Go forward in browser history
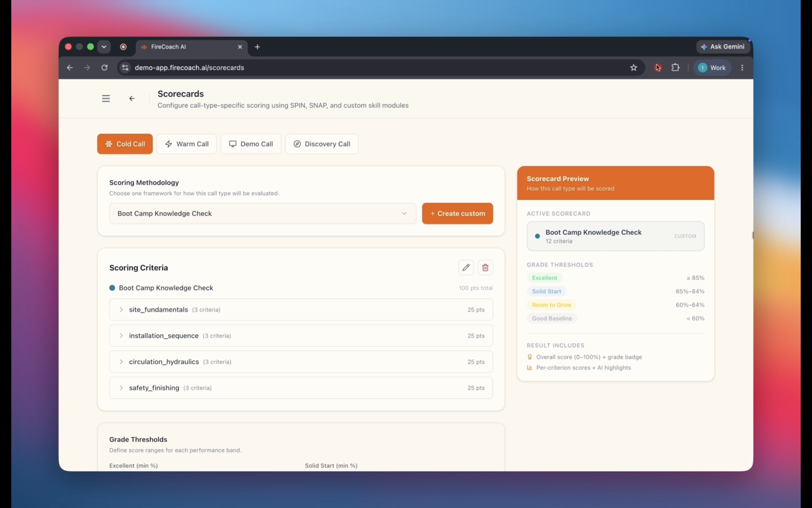 [87, 67]
